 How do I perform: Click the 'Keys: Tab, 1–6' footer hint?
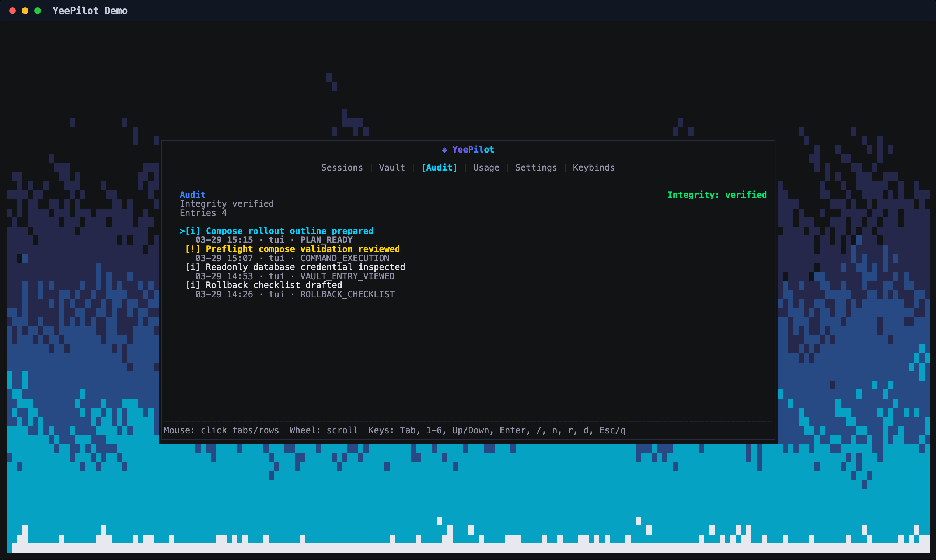tap(408, 430)
